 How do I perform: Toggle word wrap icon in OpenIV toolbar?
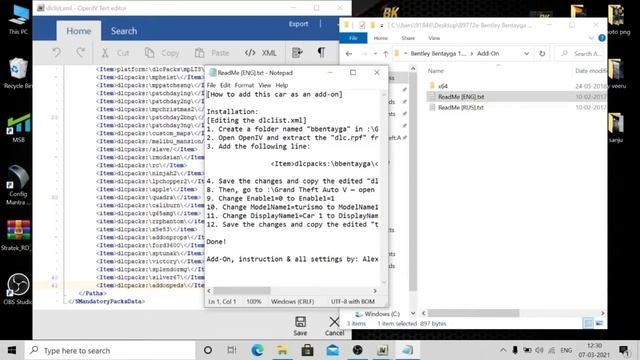click(297, 53)
